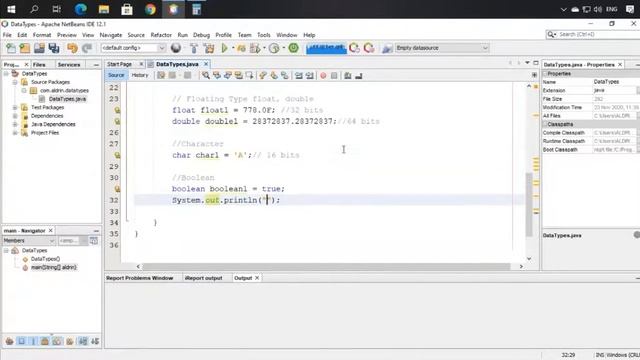Click second red-green refresh icon before datasource
The width and height of the screenshot is (640, 360).
(369, 48)
